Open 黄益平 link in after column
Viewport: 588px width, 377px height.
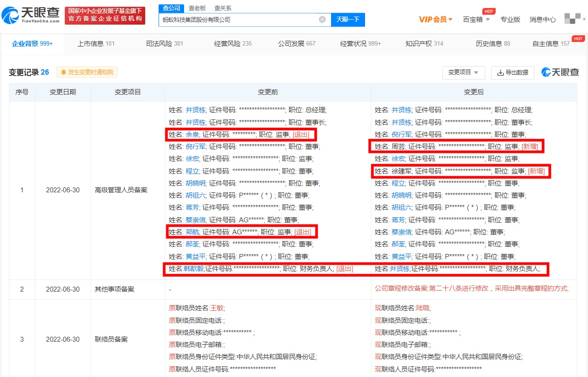point(402,256)
